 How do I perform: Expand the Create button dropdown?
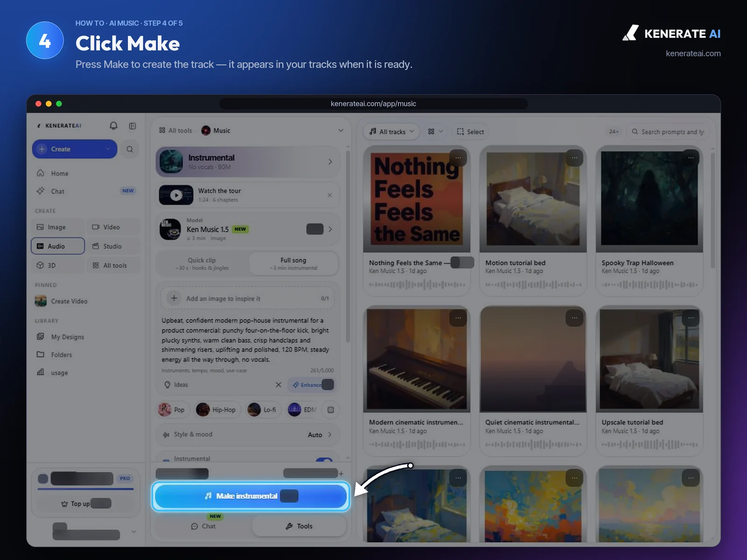pos(108,149)
